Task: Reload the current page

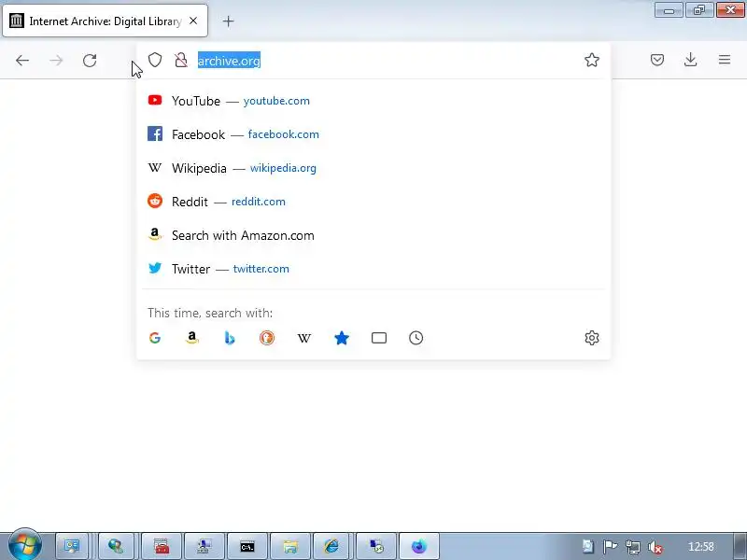Action: pos(90,61)
